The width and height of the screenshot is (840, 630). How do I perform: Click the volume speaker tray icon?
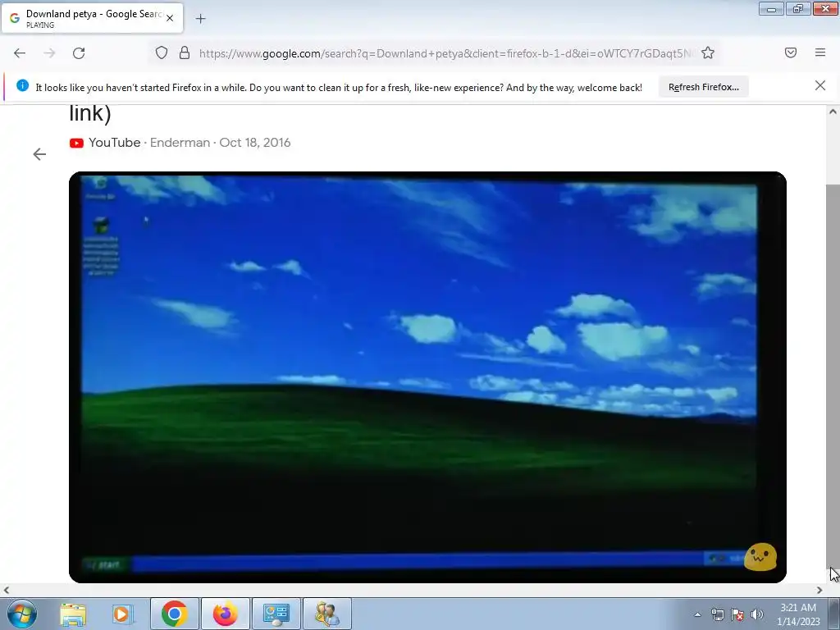click(x=757, y=614)
